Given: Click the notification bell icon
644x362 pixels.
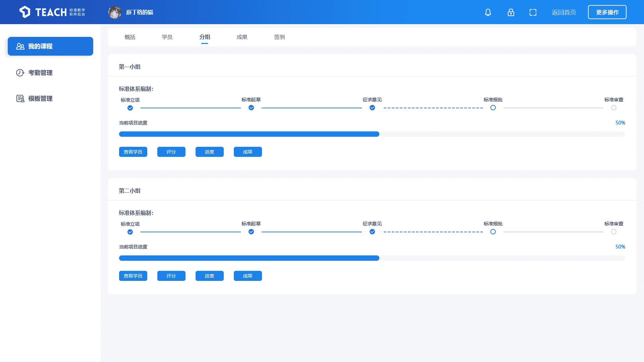Looking at the screenshot, I should pyautogui.click(x=488, y=12).
